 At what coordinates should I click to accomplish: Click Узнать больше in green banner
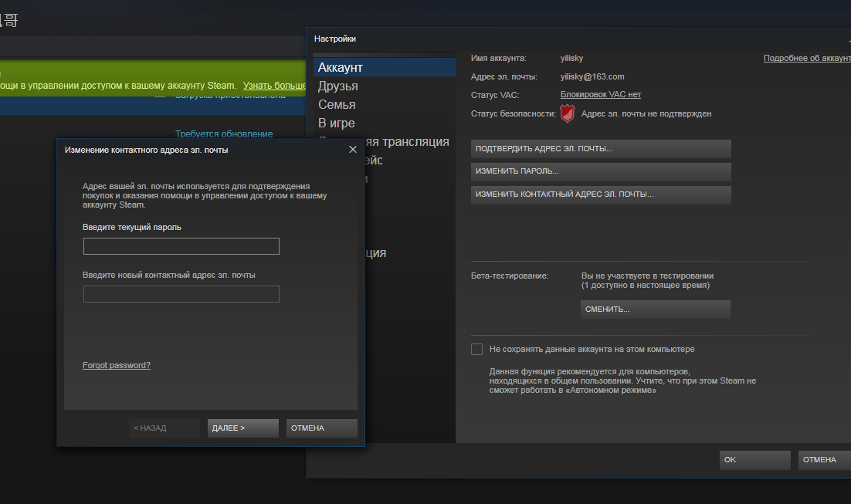[275, 86]
